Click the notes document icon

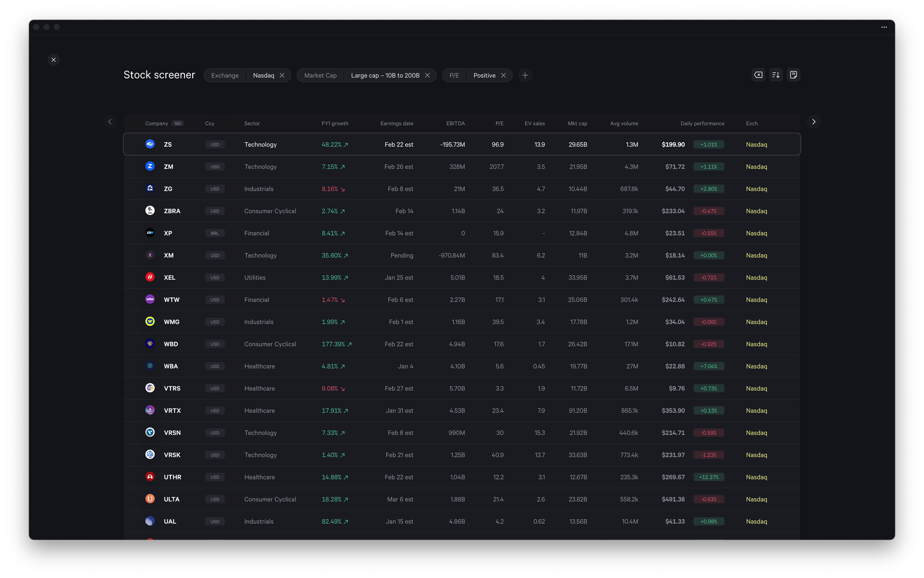(x=793, y=75)
